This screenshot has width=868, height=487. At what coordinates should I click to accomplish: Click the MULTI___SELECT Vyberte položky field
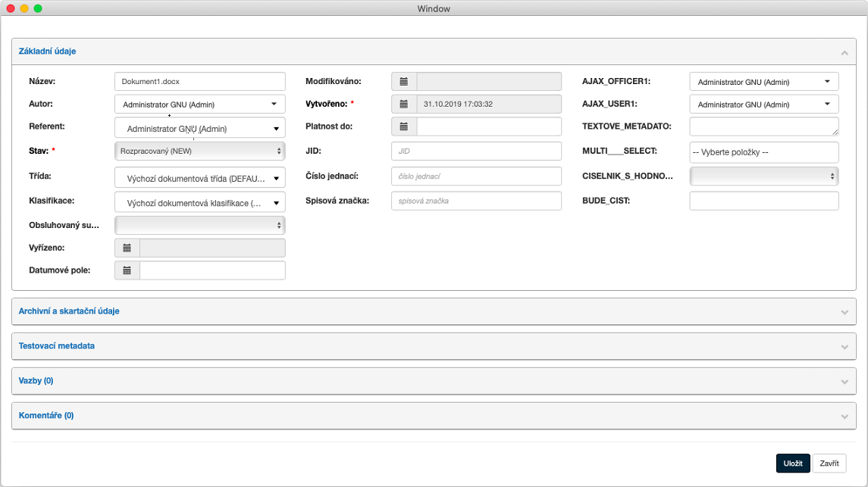click(x=763, y=152)
